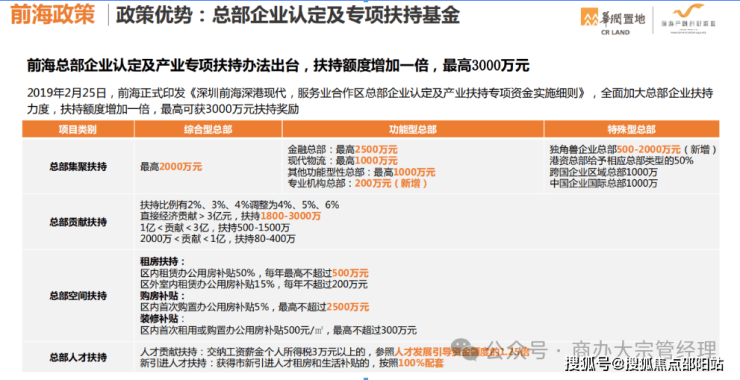Click the gold wave logo at top right

pos(689,11)
